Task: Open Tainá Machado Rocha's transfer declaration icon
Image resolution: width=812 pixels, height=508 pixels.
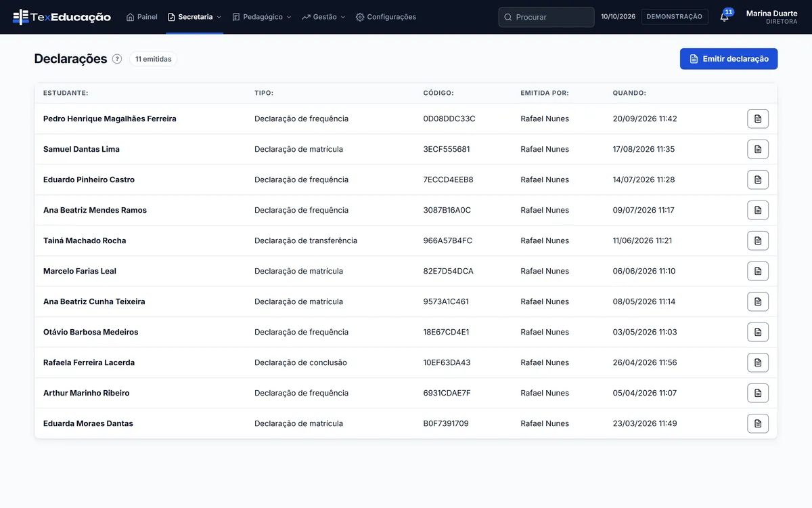Action: point(758,240)
